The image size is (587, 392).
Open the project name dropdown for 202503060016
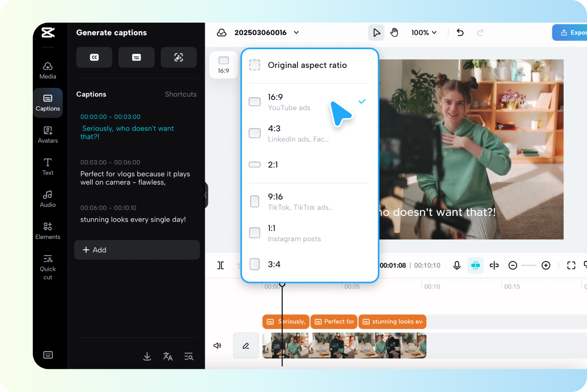tap(296, 32)
